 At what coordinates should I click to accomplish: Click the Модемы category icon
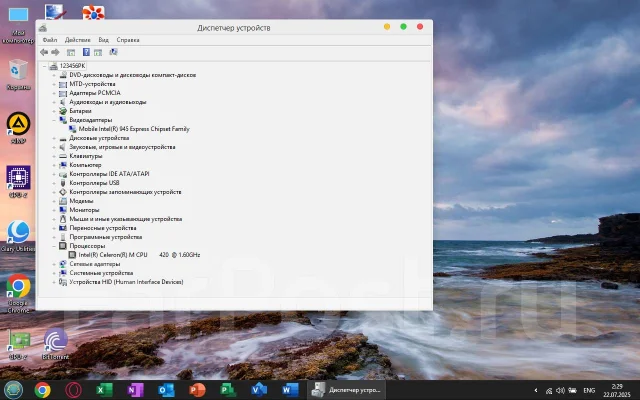[x=63, y=201]
